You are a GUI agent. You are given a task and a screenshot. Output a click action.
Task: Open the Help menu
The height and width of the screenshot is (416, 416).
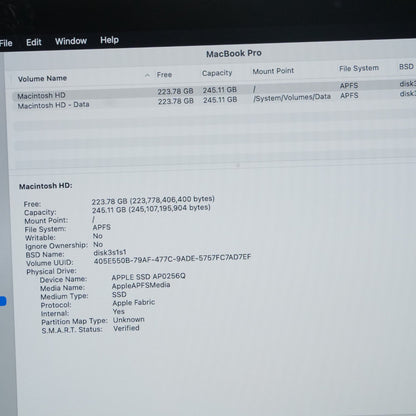coord(109,40)
